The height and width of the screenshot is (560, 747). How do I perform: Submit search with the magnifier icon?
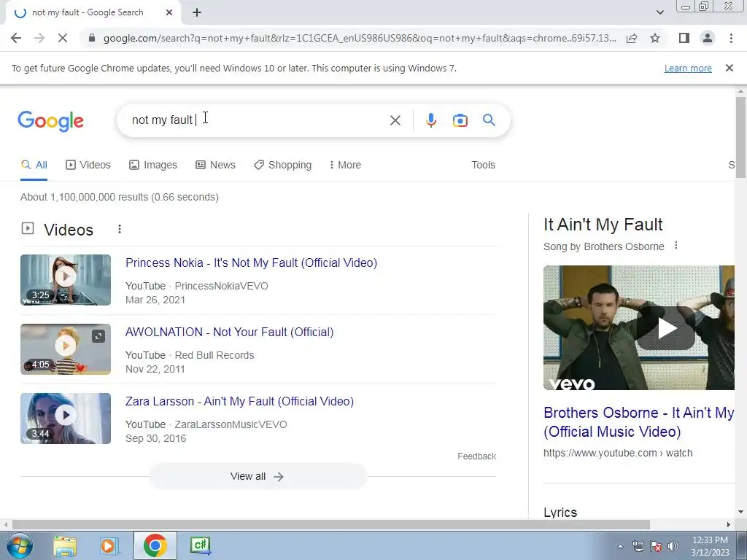[x=489, y=120]
